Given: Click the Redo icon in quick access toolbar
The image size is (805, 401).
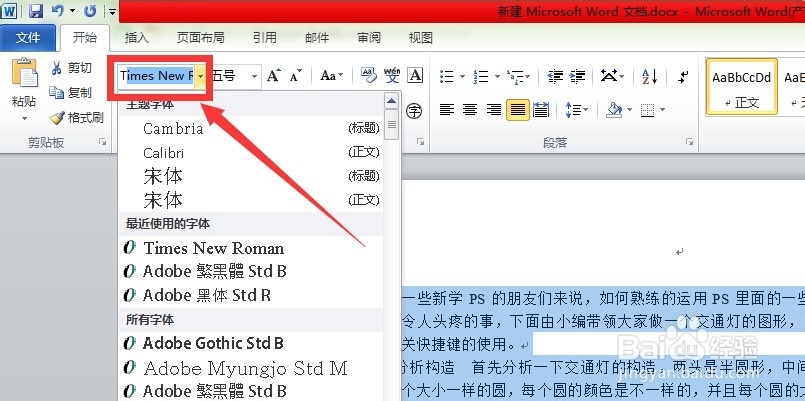Looking at the screenshot, I should 90,11.
